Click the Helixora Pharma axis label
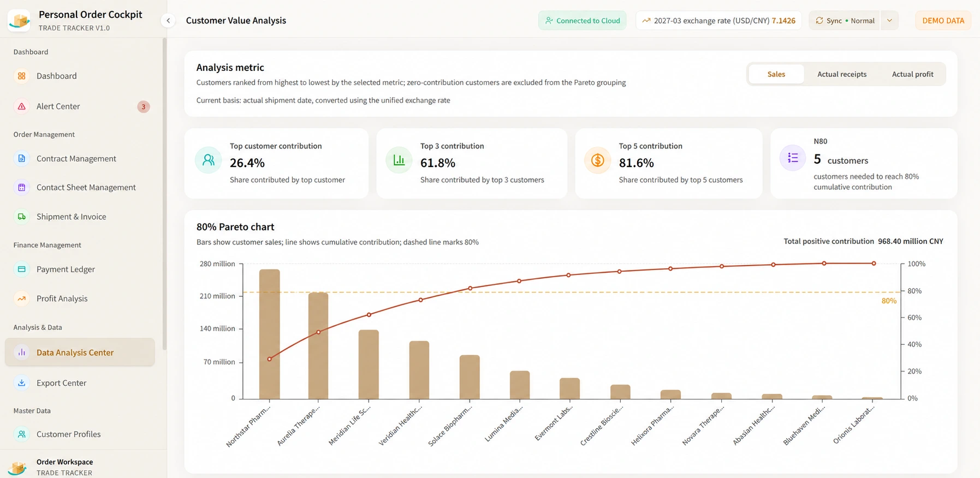 pyautogui.click(x=652, y=426)
